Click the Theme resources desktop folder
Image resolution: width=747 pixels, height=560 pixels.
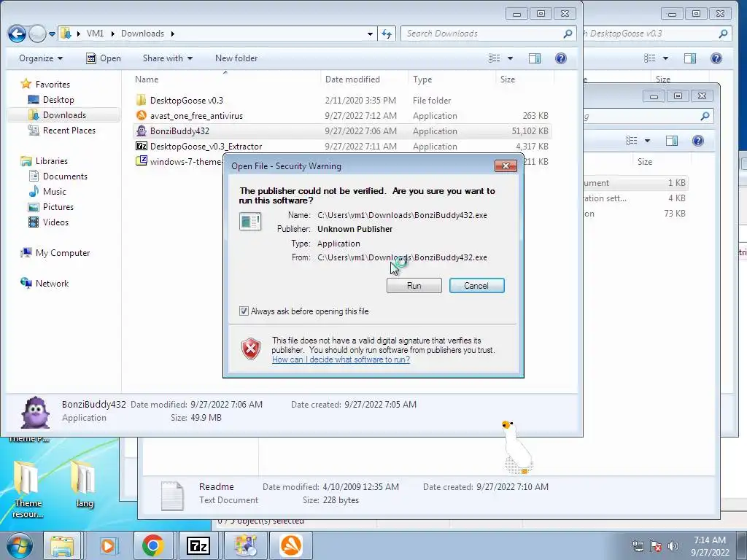(x=27, y=489)
